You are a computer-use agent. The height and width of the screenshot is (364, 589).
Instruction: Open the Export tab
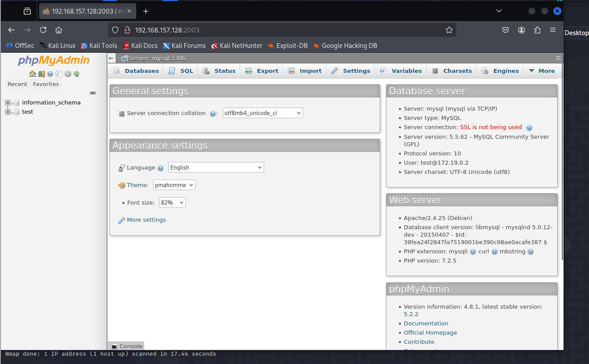coord(262,71)
